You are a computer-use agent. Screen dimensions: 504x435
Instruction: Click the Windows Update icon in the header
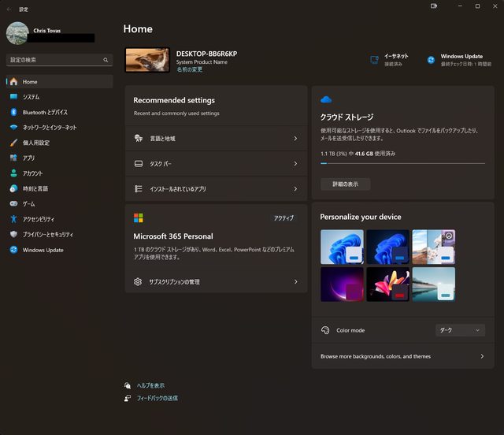pos(432,60)
